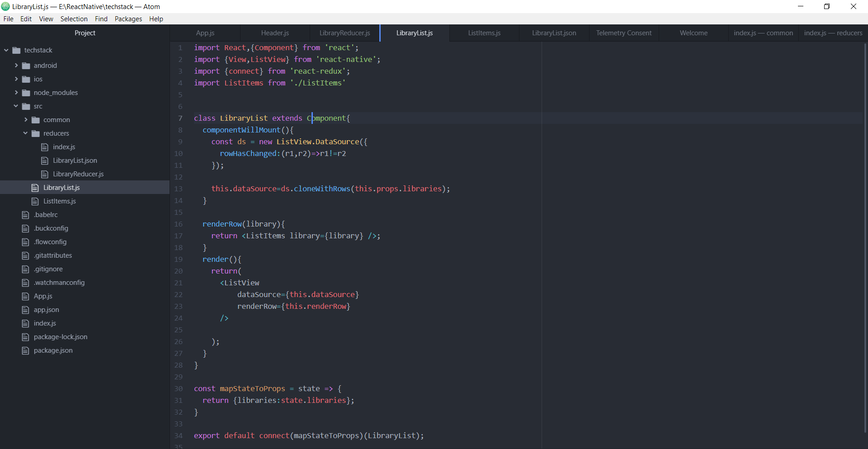The width and height of the screenshot is (868, 449).
Task: Switch to the ListItems.js tab
Action: click(x=484, y=33)
